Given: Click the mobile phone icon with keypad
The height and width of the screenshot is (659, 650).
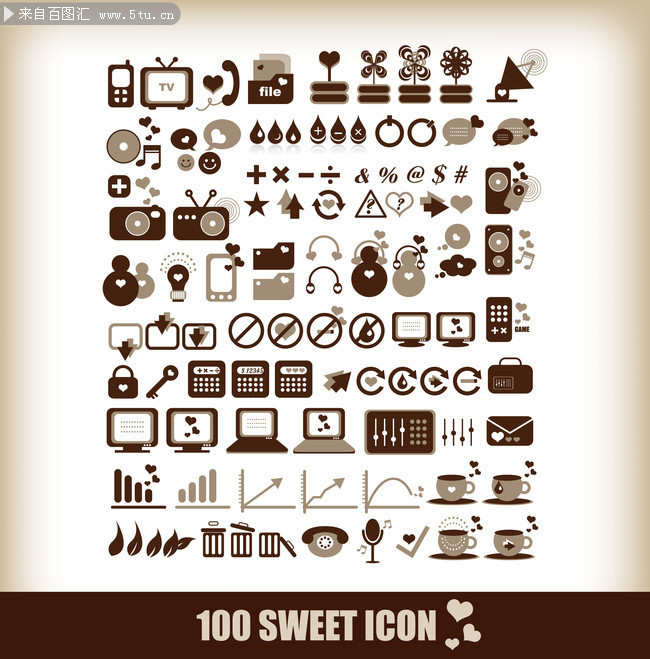Looking at the screenshot, I should [121, 84].
